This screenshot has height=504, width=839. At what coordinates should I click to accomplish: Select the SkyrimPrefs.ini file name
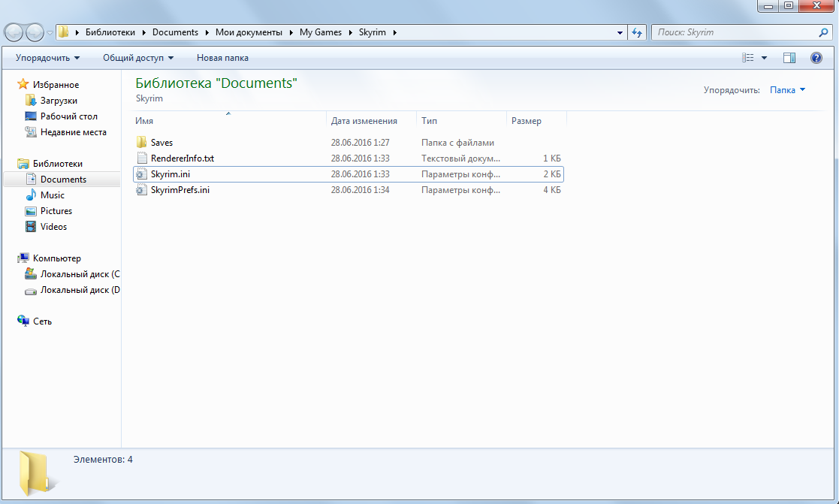click(180, 190)
